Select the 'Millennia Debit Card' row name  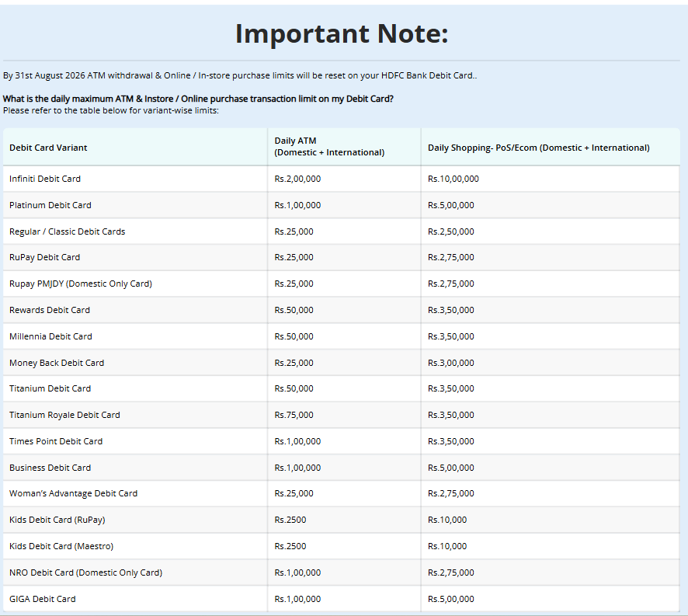pos(50,336)
